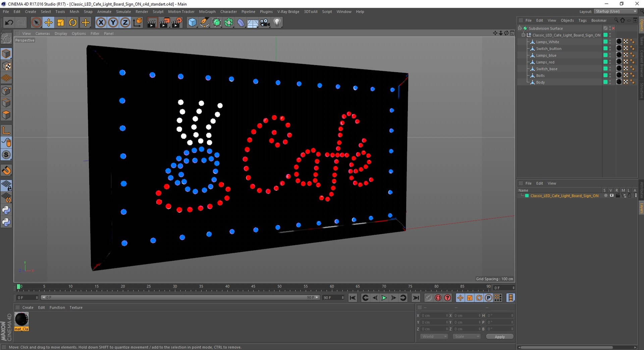Toggle Parameter keyframe recording P button

click(488, 298)
